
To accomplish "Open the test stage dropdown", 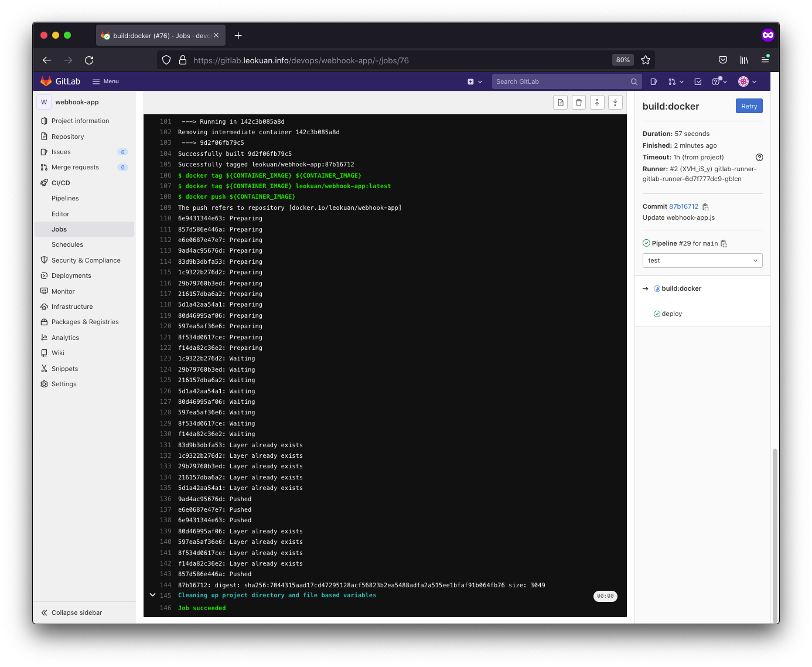I will pos(702,261).
